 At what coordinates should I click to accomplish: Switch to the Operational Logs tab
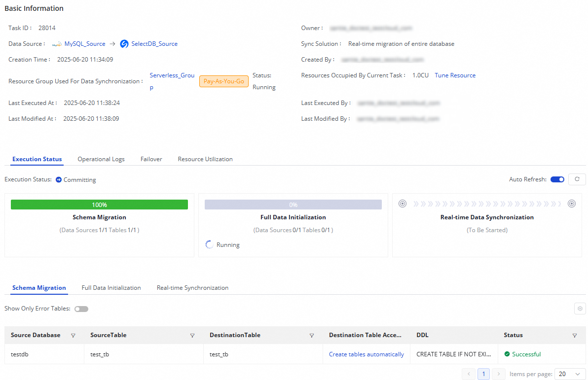[x=101, y=159]
